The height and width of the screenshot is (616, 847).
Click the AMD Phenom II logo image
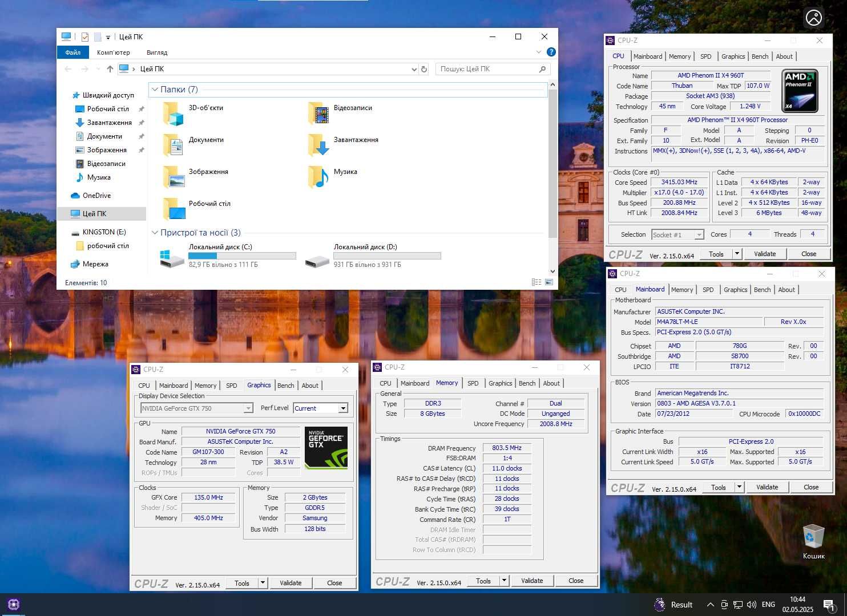click(799, 91)
